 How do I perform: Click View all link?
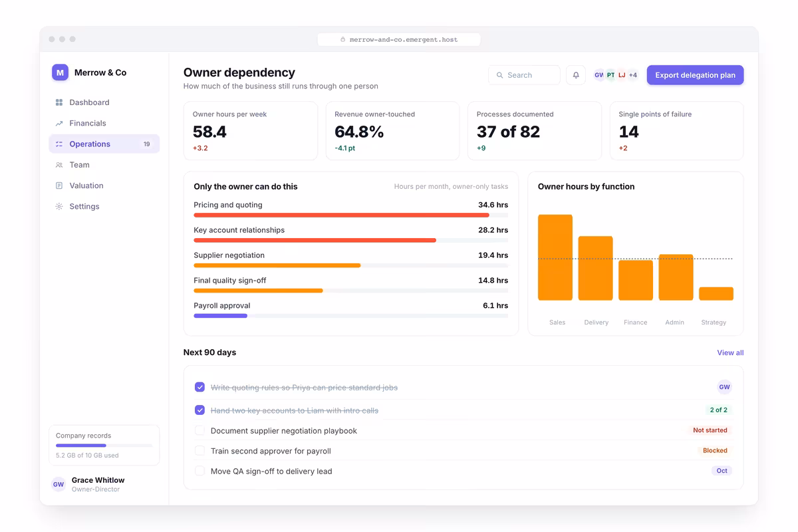730,352
